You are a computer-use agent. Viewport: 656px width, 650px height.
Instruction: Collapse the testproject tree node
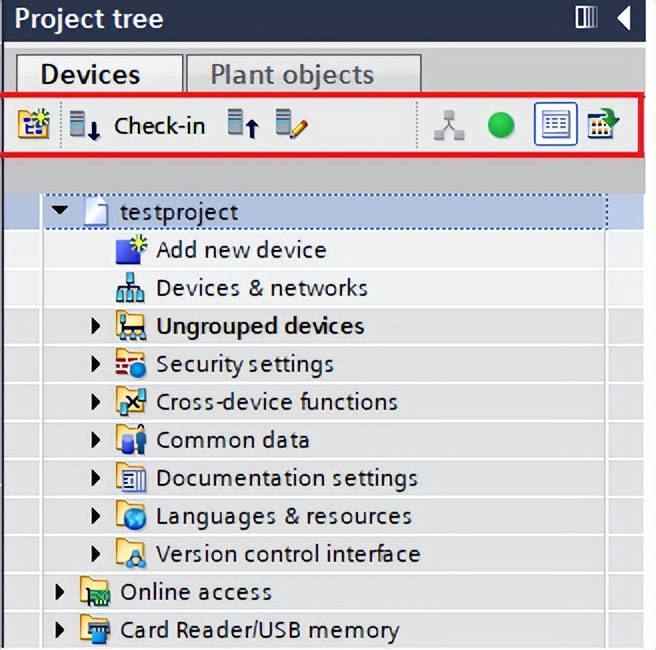click(60, 212)
